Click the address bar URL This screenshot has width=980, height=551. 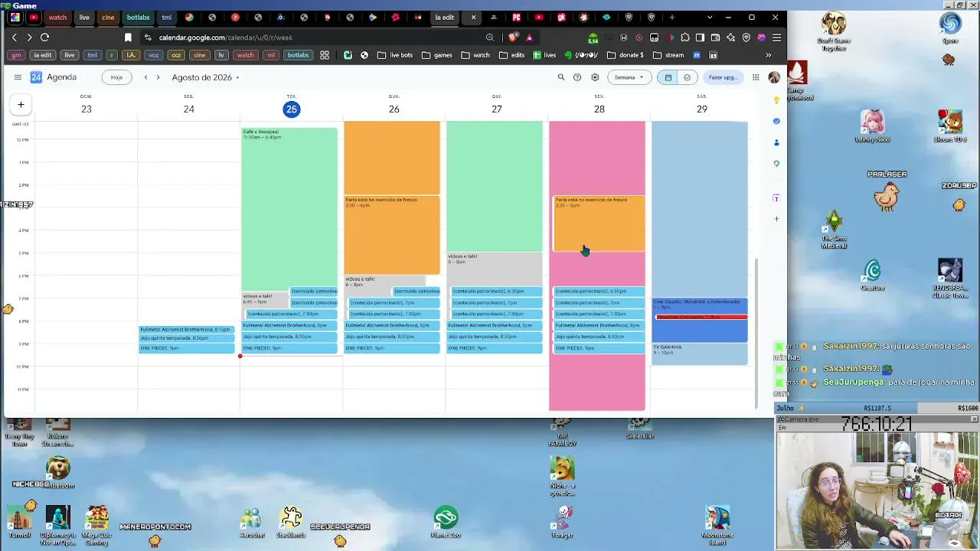pos(226,37)
